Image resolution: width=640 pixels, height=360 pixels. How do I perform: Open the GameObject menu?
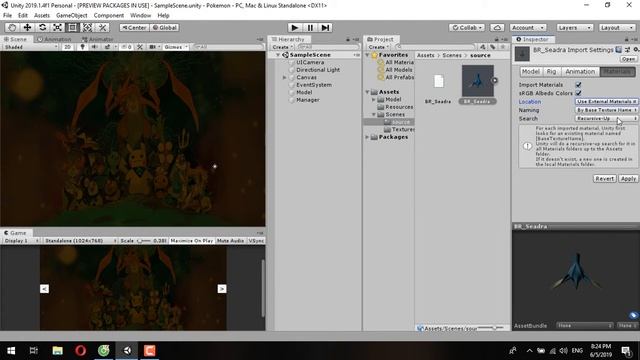71,15
